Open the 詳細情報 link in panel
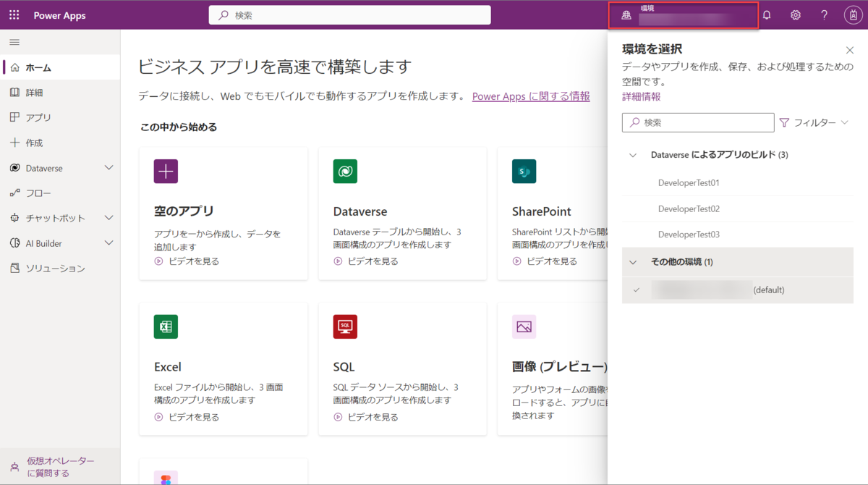 [641, 96]
